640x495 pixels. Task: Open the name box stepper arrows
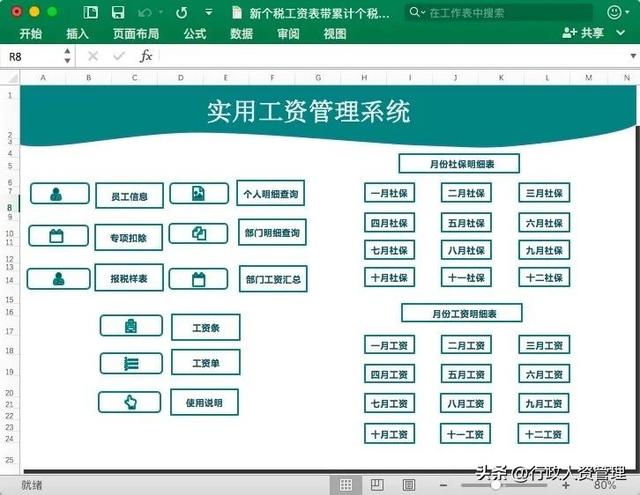pyautogui.click(x=67, y=56)
